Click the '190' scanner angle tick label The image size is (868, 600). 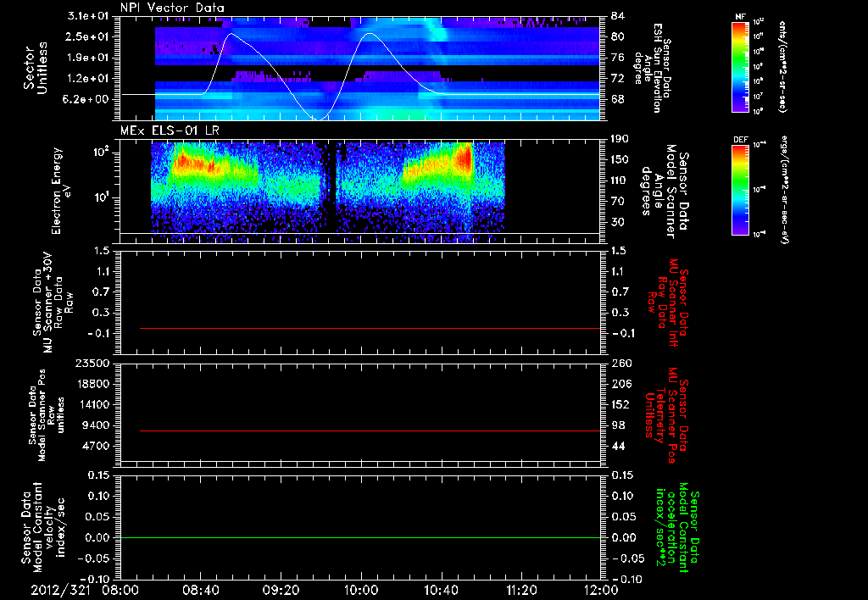click(x=620, y=139)
